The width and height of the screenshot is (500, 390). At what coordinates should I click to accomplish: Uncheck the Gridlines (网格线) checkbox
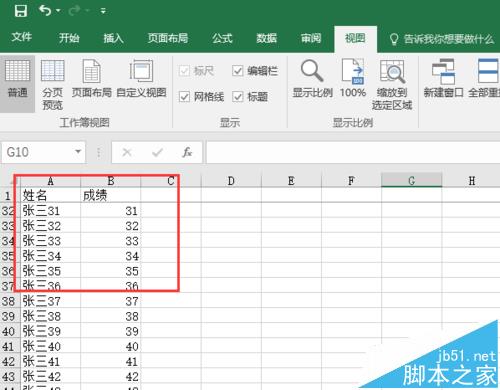coord(184,97)
